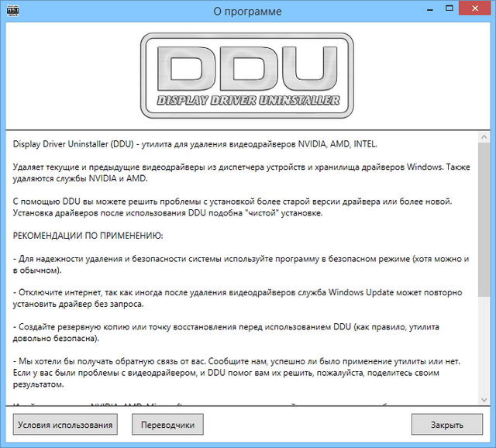Click the paragraph starting '- Отключите интернет'
The width and height of the screenshot is (496, 448).
click(238, 298)
